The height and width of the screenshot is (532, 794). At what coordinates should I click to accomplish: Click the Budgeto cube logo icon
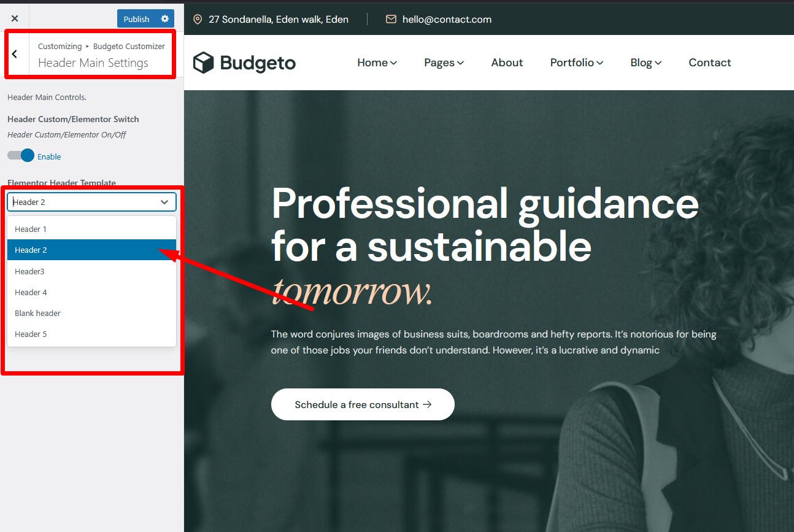tap(203, 63)
